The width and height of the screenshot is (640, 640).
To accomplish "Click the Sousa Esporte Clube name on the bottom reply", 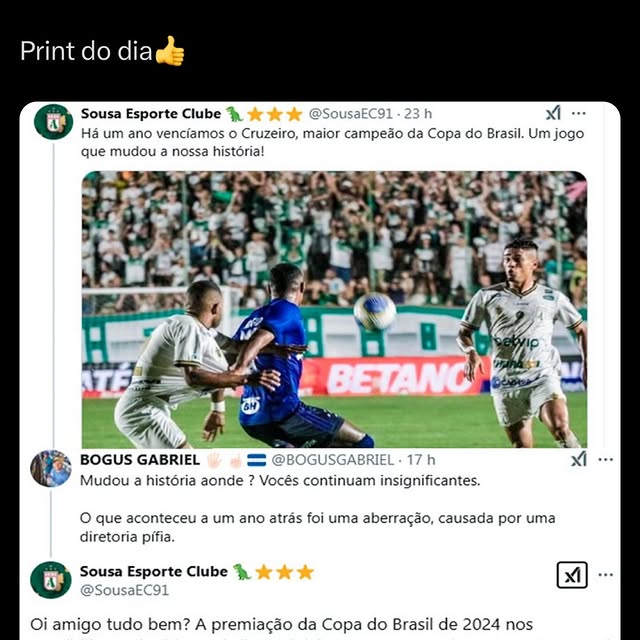I will [154, 572].
